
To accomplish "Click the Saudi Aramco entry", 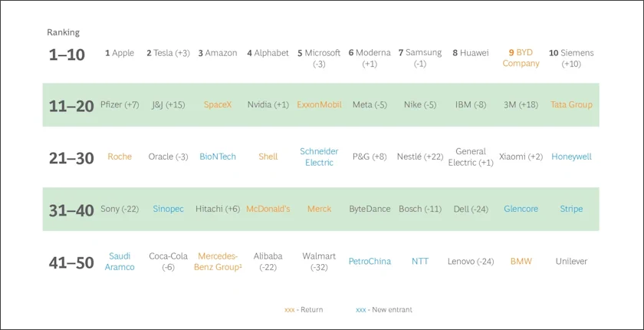I will 120,261.
